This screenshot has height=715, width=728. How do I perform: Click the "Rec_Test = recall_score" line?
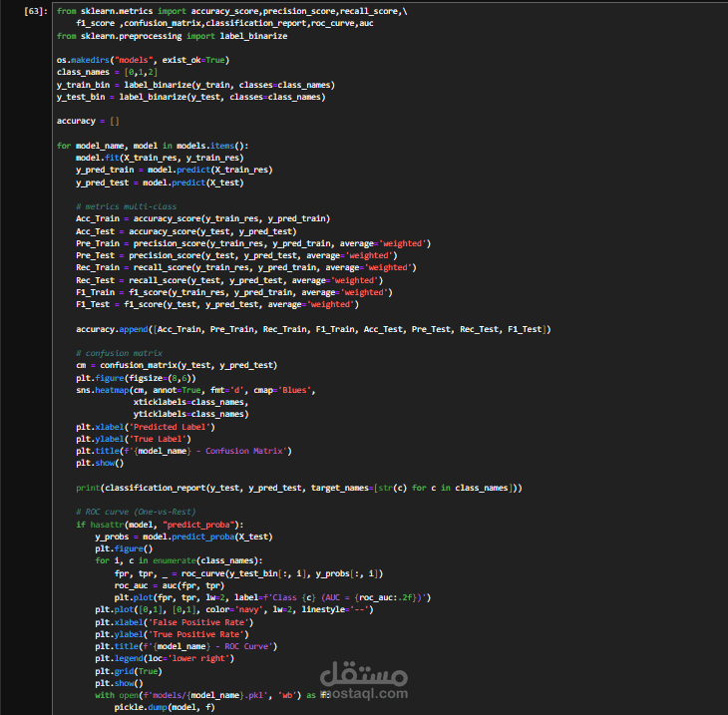pyautogui.click(x=229, y=280)
